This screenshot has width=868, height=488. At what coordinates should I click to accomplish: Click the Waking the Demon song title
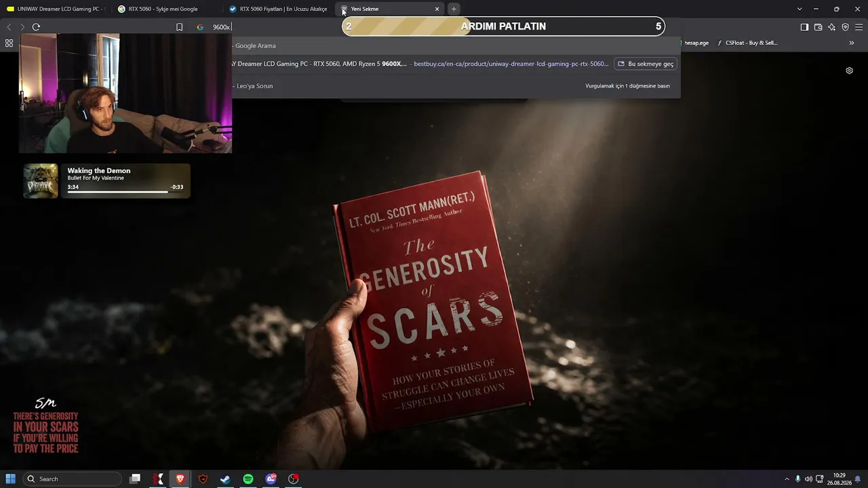(x=99, y=171)
